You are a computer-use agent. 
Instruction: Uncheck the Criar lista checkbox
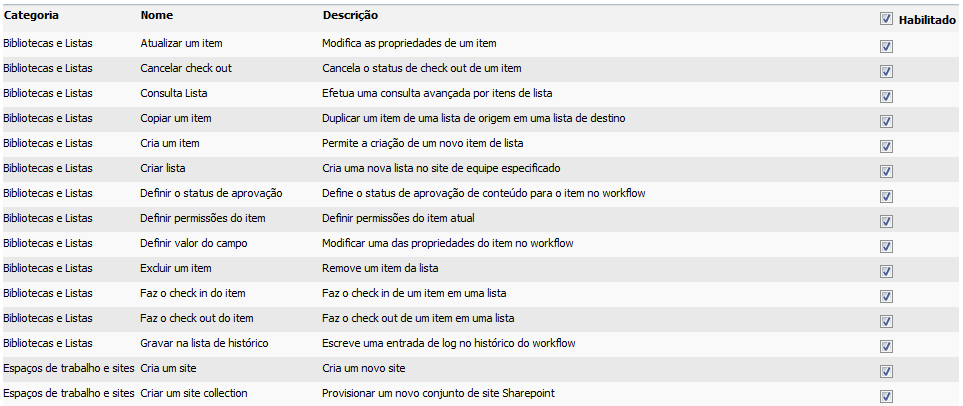point(886,171)
